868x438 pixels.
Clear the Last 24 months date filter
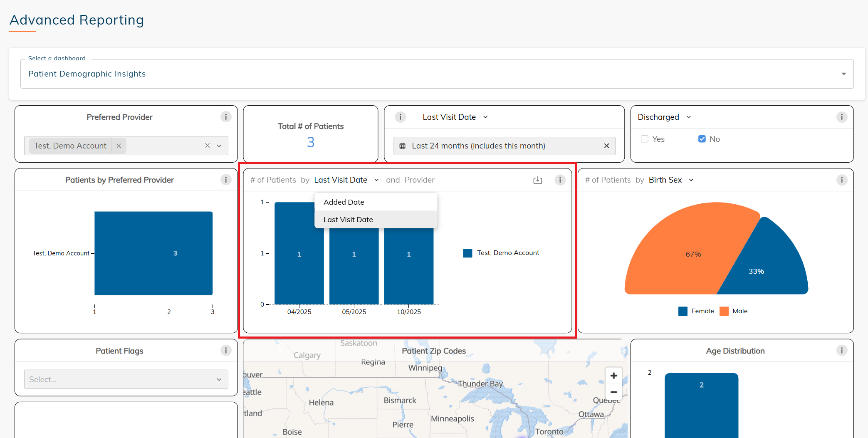606,146
